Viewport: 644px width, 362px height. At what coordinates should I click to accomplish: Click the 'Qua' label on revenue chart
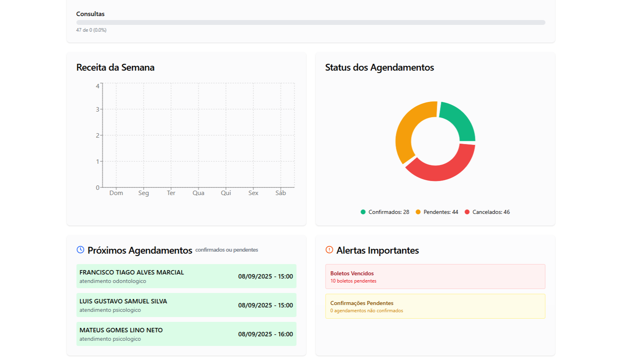click(x=198, y=193)
